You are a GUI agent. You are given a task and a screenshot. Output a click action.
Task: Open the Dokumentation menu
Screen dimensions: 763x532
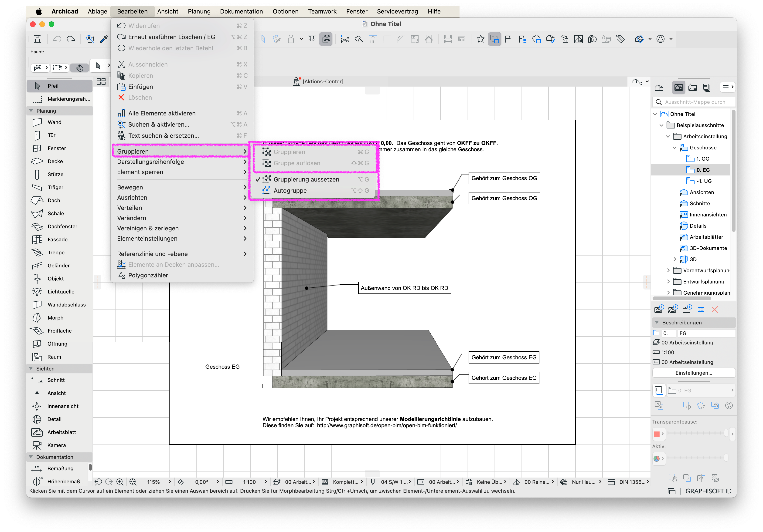tap(241, 11)
